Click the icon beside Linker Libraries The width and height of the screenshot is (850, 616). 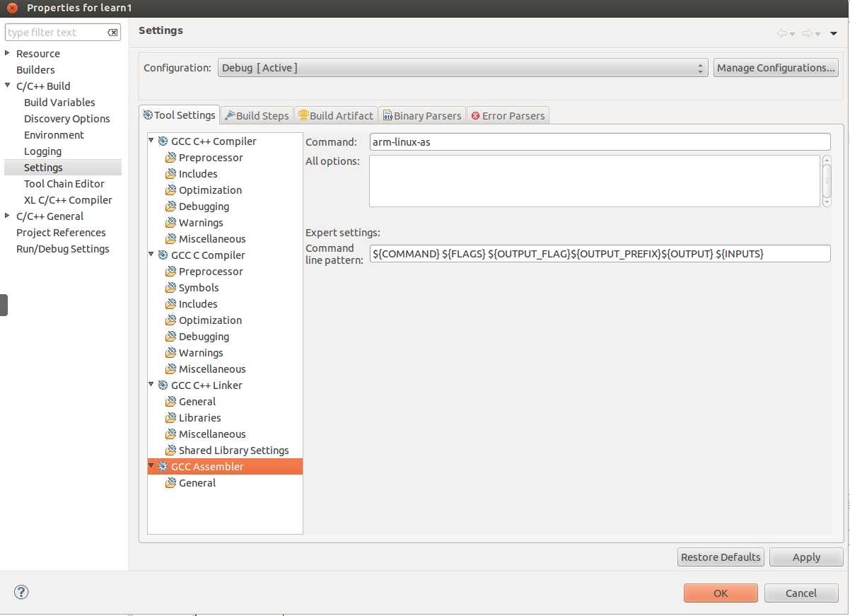pos(170,418)
